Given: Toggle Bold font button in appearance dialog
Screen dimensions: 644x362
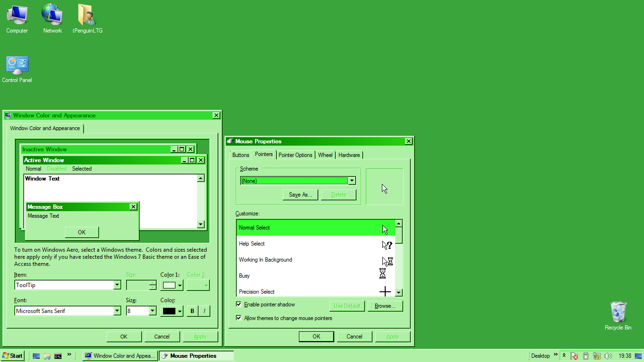Looking at the screenshot, I should [x=192, y=311].
